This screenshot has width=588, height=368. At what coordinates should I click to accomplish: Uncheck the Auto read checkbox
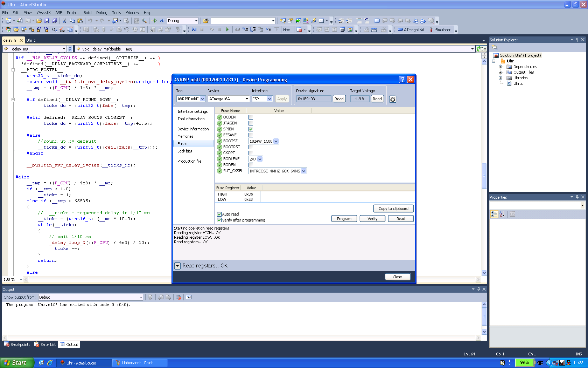coord(219,214)
